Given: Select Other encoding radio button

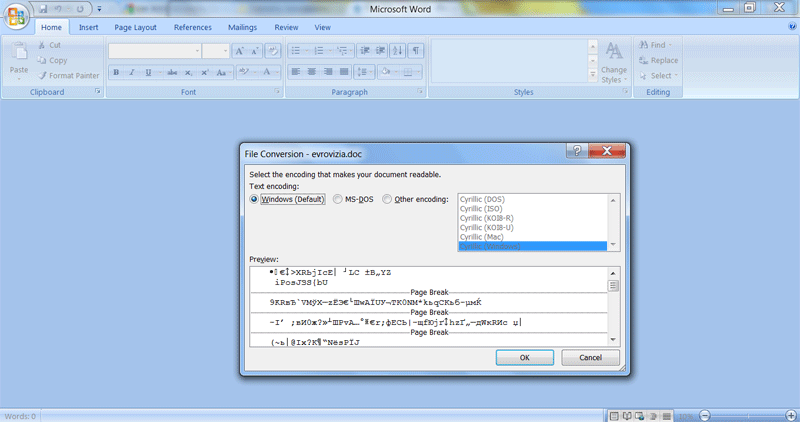Looking at the screenshot, I should pyautogui.click(x=387, y=199).
